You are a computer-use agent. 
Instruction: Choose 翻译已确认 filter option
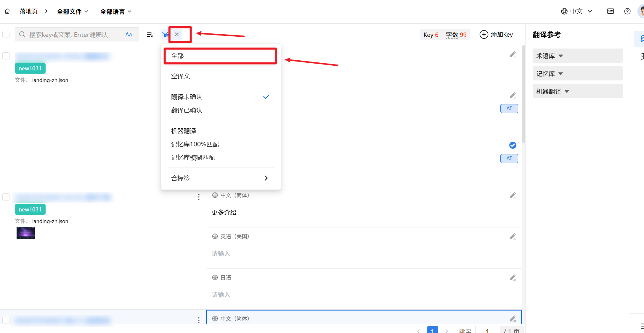coord(187,110)
